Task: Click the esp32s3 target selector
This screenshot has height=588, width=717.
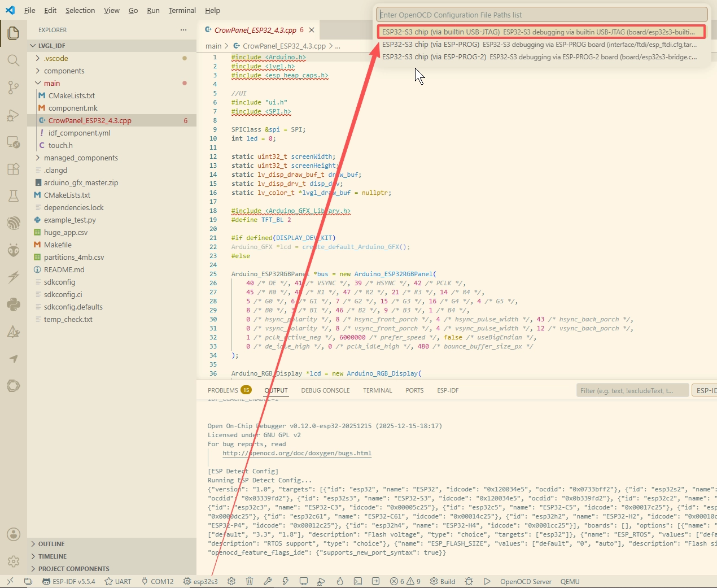Action: [200, 581]
